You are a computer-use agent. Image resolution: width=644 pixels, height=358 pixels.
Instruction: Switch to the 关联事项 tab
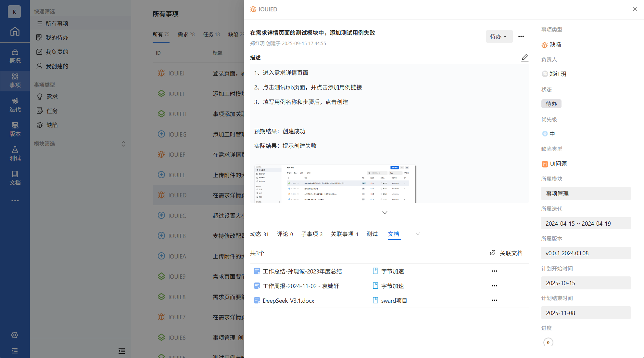pos(344,234)
